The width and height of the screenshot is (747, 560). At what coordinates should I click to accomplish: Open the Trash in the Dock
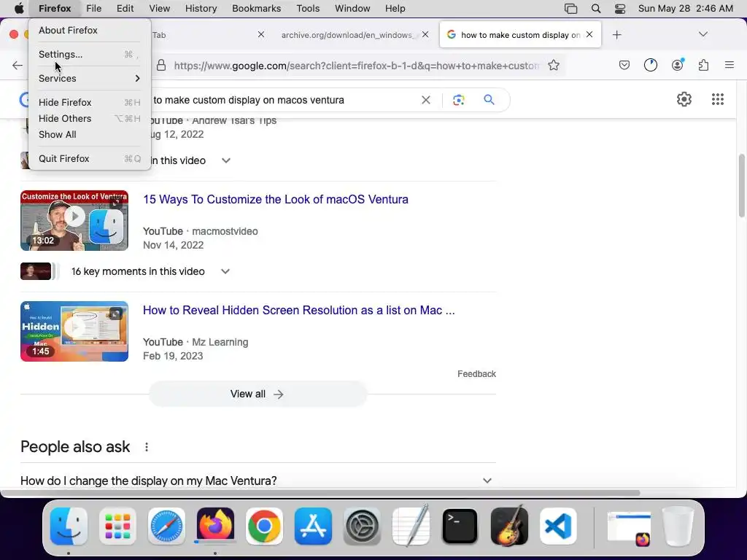click(x=678, y=526)
